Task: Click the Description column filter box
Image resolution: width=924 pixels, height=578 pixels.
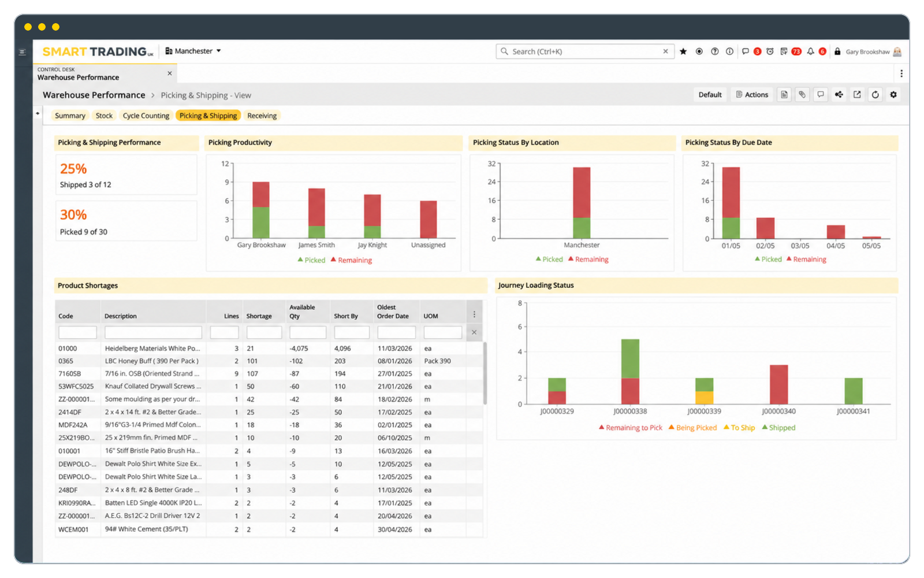Action: pos(153,332)
